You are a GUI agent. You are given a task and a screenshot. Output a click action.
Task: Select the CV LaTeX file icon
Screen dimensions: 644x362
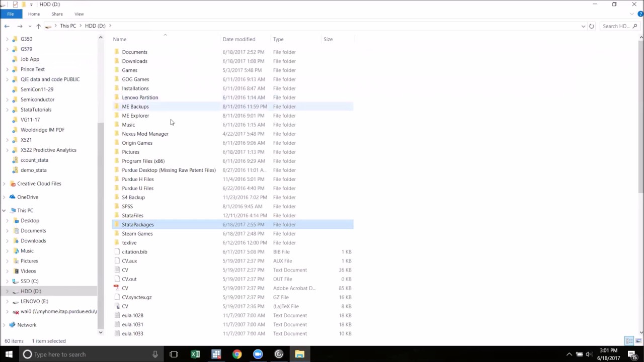tap(117, 306)
